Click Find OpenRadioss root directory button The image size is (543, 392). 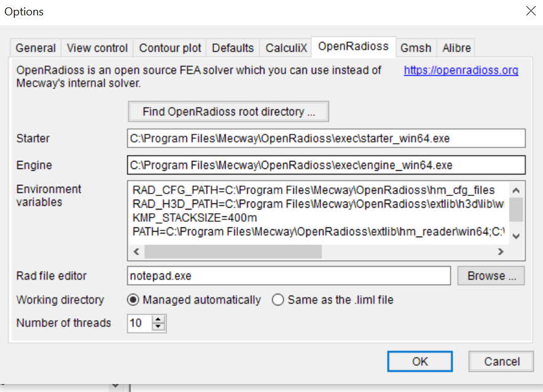pyautogui.click(x=229, y=112)
